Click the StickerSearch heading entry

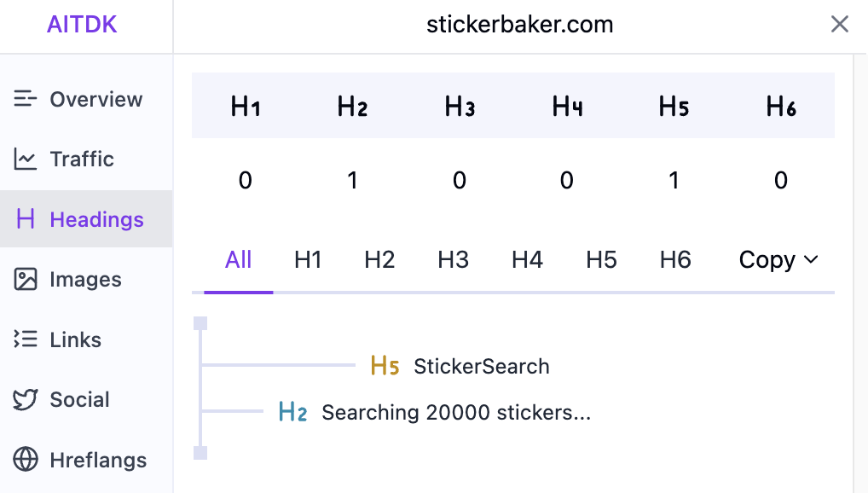click(481, 367)
